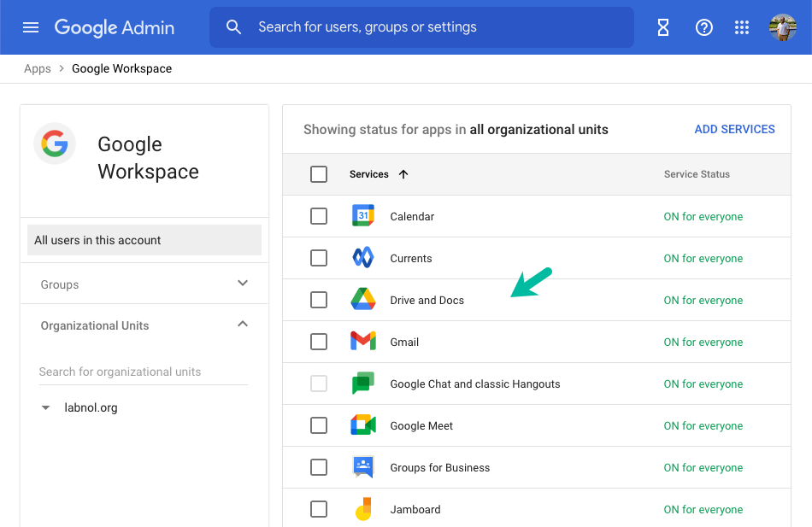Open the Drive and Docs service
The image size is (812, 527).
[x=427, y=301]
